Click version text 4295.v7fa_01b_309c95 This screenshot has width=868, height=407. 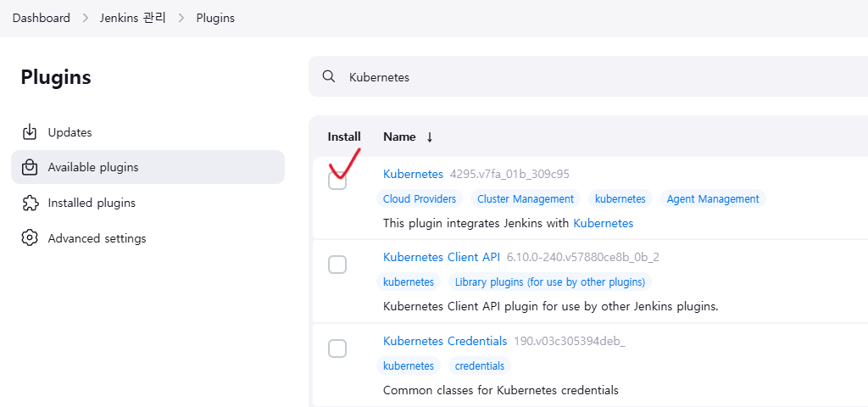[509, 175]
